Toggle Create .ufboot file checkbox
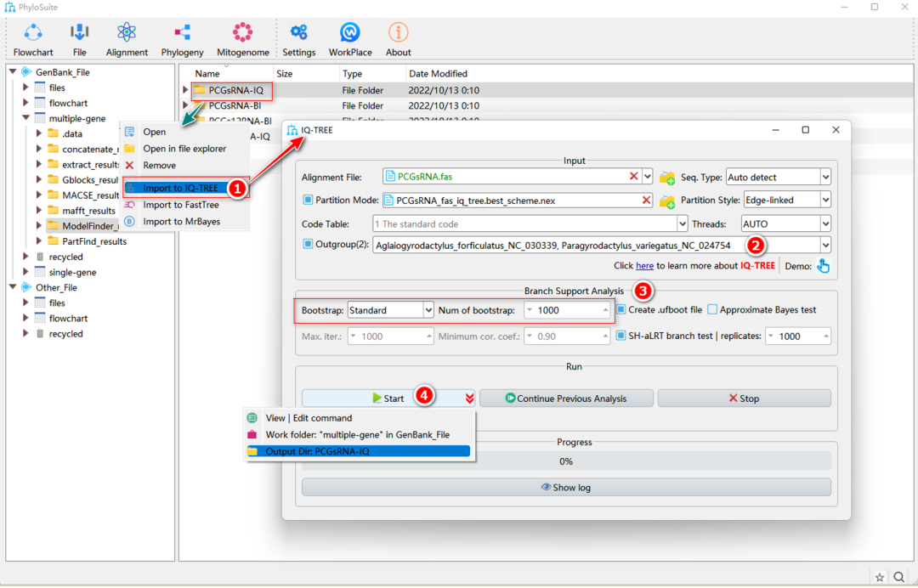This screenshot has width=918, height=588. (621, 309)
